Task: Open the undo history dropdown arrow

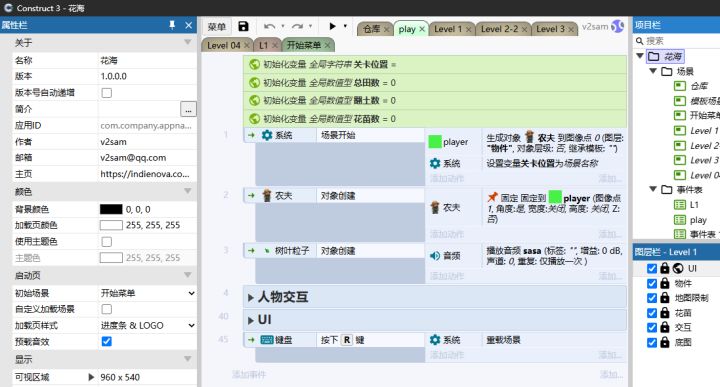Action: point(282,26)
